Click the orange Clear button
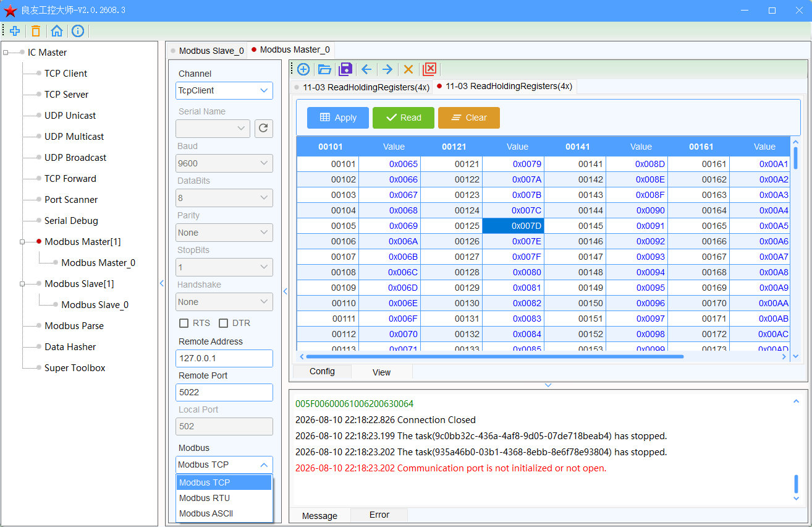 pos(469,118)
